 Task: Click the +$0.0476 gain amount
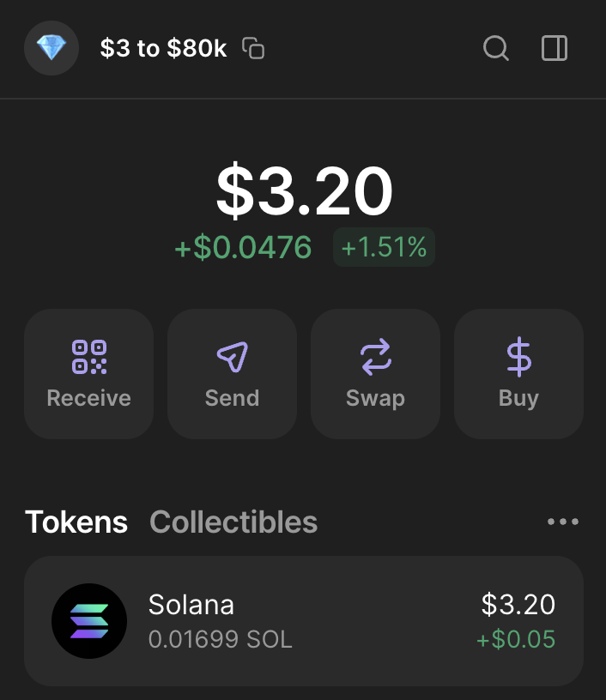243,247
